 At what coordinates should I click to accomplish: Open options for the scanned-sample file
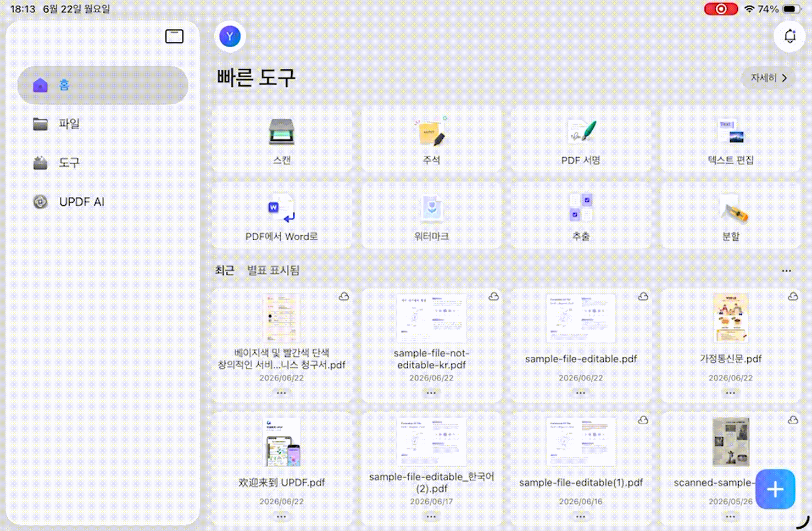730,517
